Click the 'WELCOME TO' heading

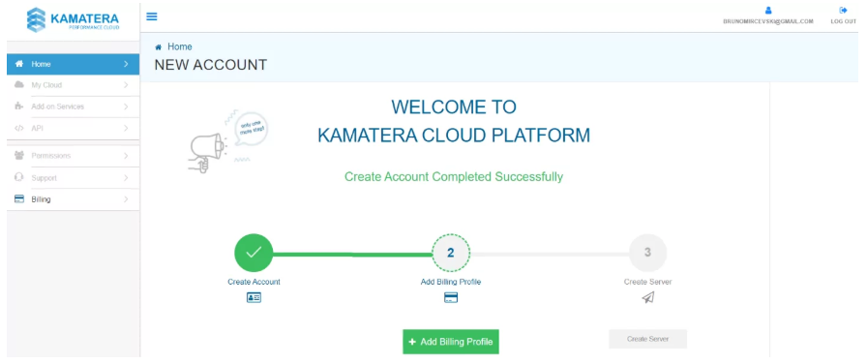click(454, 106)
